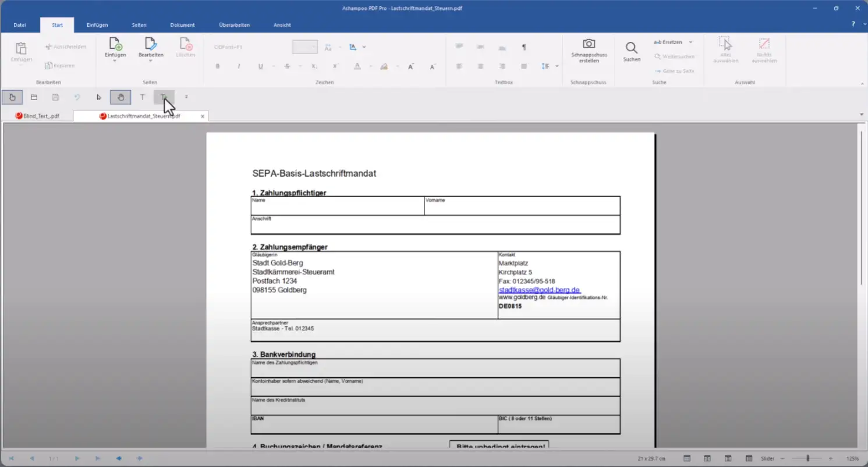Switch to the Überarbeiten ribbon tab
The image size is (868, 467).
coord(234,25)
